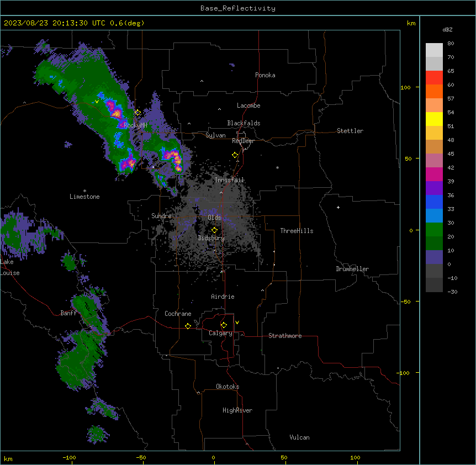Image resolution: width=476 pixels, height=465 pixels.
Task: Click the 80 value on dBZ legend
Action: 451,44
